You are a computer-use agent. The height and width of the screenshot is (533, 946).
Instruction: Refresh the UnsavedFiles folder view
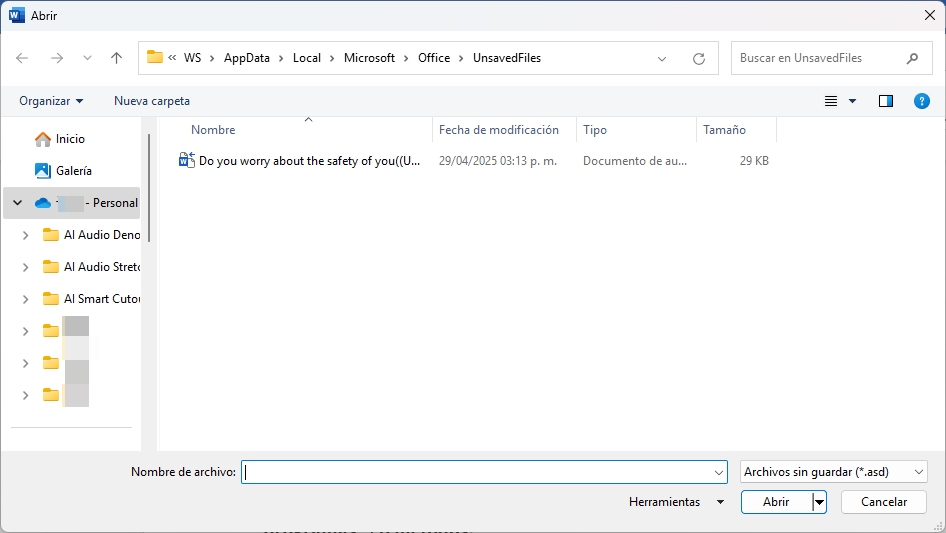tap(699, 59)
